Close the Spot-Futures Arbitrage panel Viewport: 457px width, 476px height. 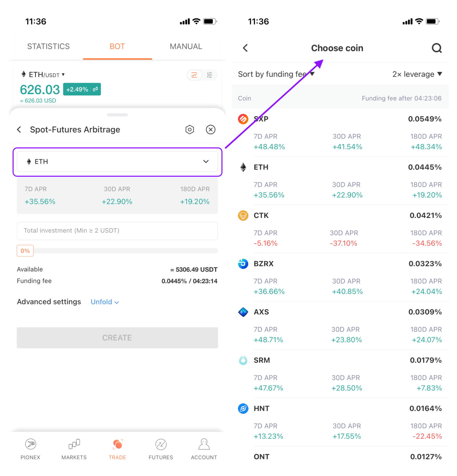211,130
